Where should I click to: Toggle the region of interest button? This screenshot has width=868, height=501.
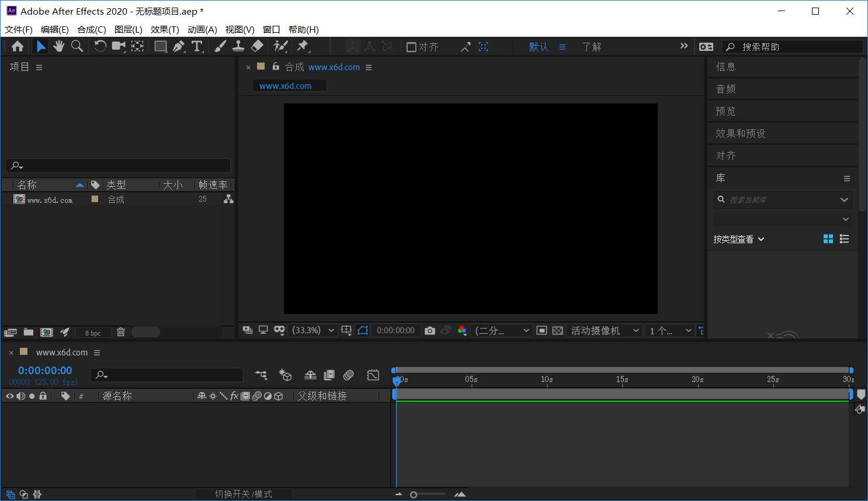pos(541,330)
